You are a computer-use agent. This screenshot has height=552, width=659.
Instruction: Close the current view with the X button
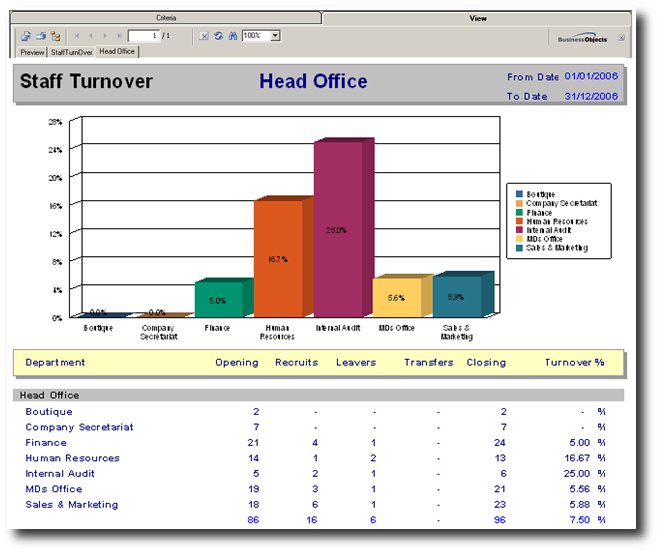coord(621,37)
